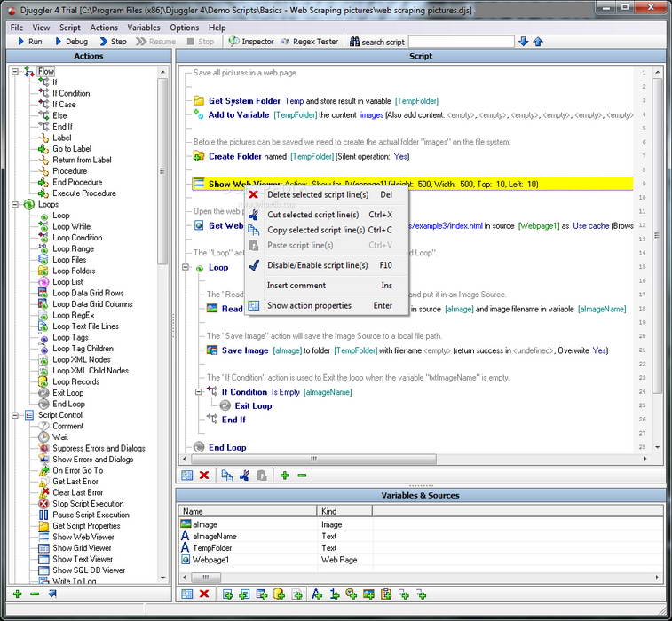Click script vertical scrollbar thumb
This screenshot has width=672, height=621.
click(657, 236)
